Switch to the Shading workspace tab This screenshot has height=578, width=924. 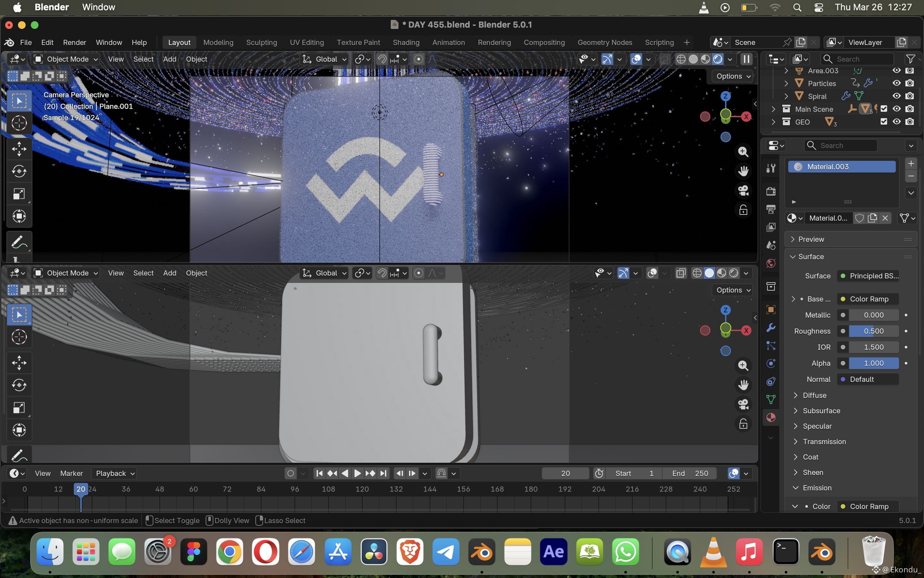tap(406, 42)
